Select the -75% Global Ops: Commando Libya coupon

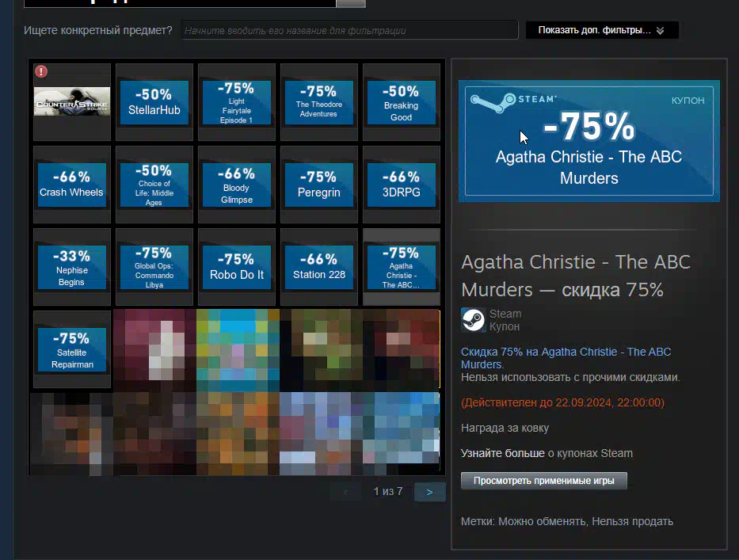(154, 267)
